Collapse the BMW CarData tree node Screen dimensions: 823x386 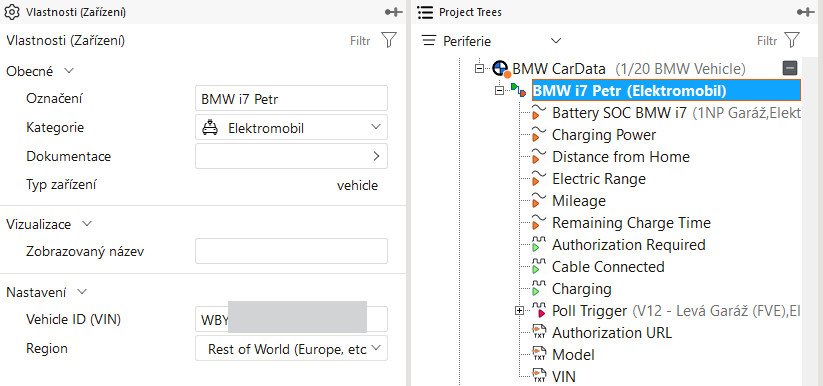[479, 68]
